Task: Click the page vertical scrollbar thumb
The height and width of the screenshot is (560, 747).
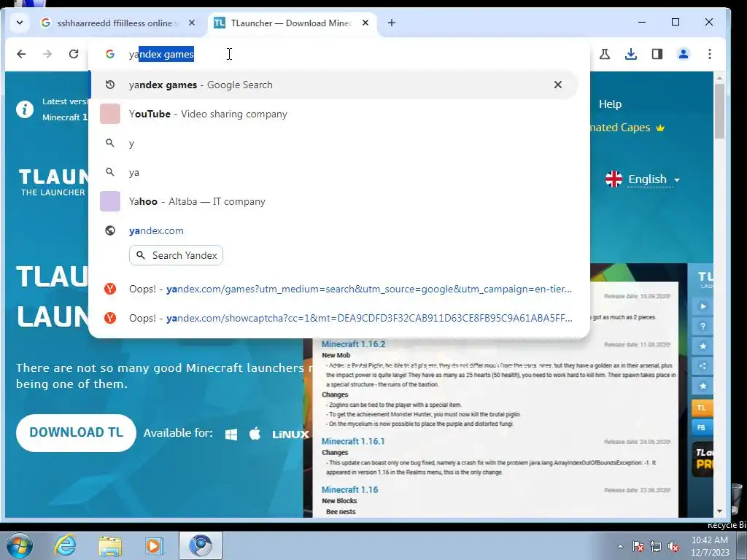Action: pos(719,112)
